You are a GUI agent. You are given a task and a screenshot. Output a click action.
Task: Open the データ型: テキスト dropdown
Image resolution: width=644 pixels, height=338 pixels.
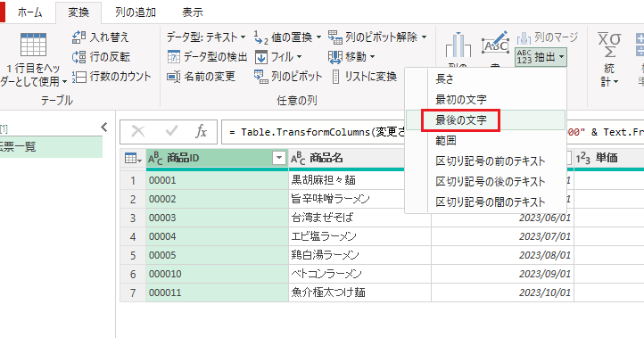[206, 37]
